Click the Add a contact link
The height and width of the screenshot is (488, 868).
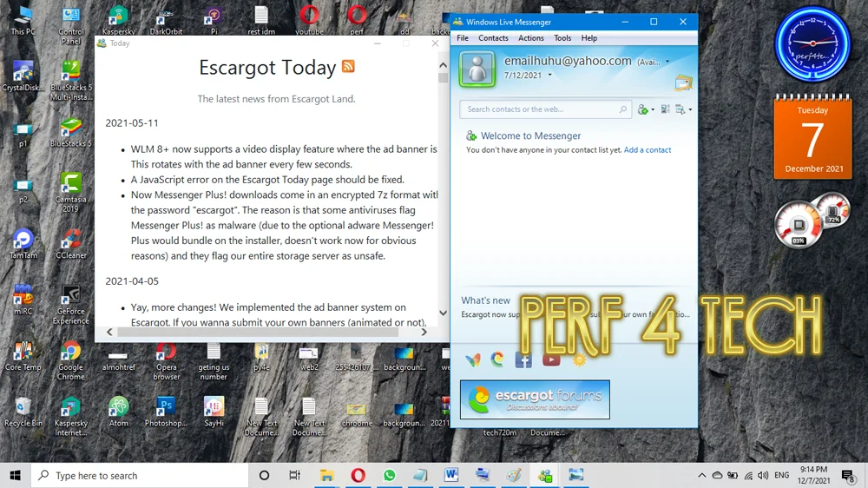[648, 149]
